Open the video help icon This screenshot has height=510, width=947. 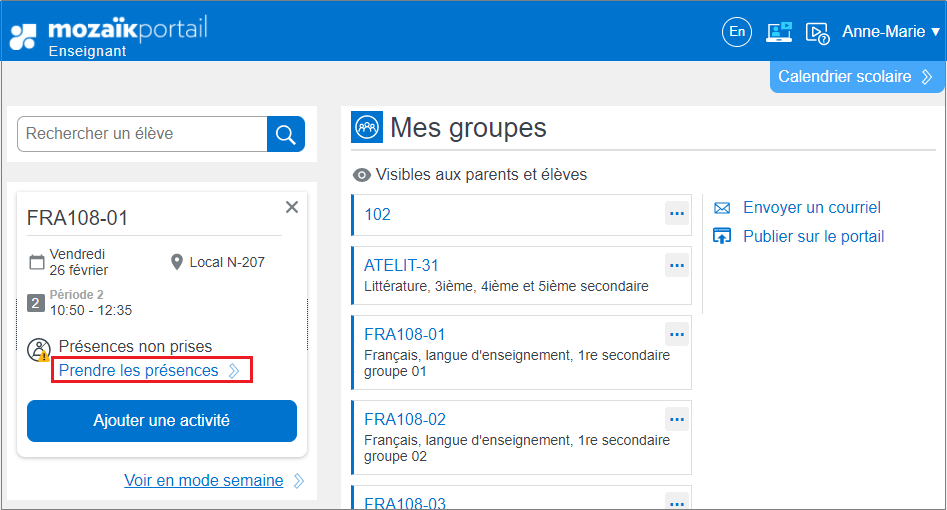tap(817, 33)
